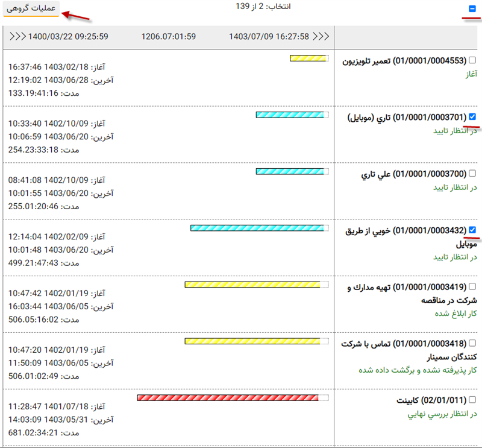Click timeline arrows beside 1400/03/22 09:25:59
The width and height of the screenshot is (482, 448).
click(18, 36)
